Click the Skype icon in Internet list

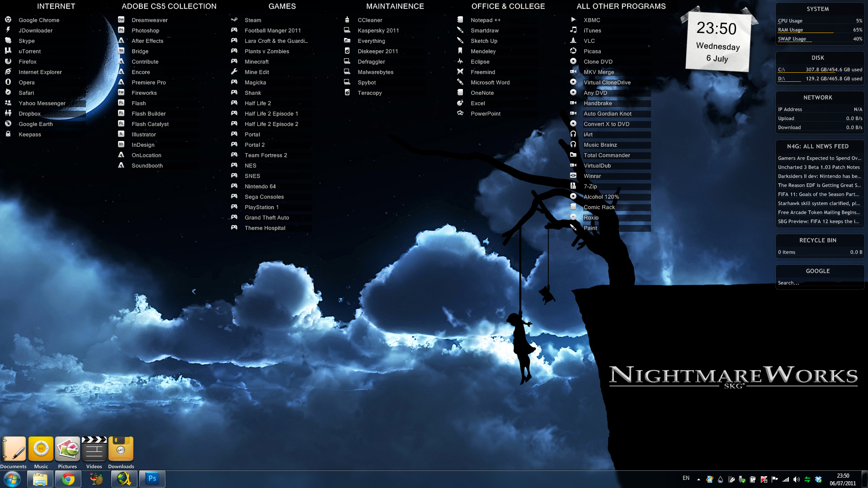pyautogui.click(x=8, y=41)
